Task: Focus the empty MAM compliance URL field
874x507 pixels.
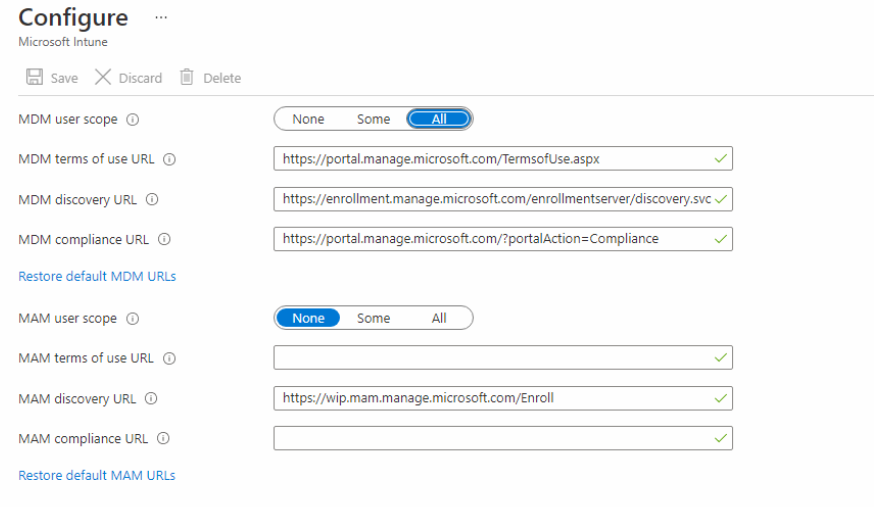Action: pyautogui.click(x=503, y=438)
